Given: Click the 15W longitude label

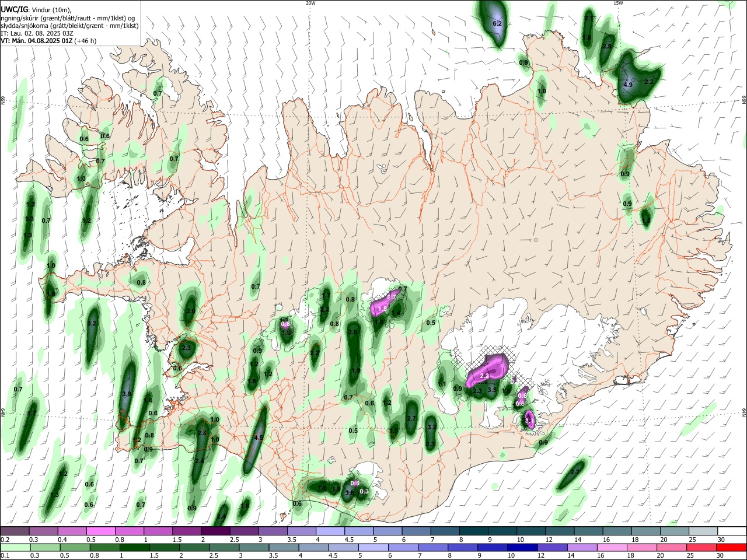Looking at the screenshot, I should pos(618,3).
